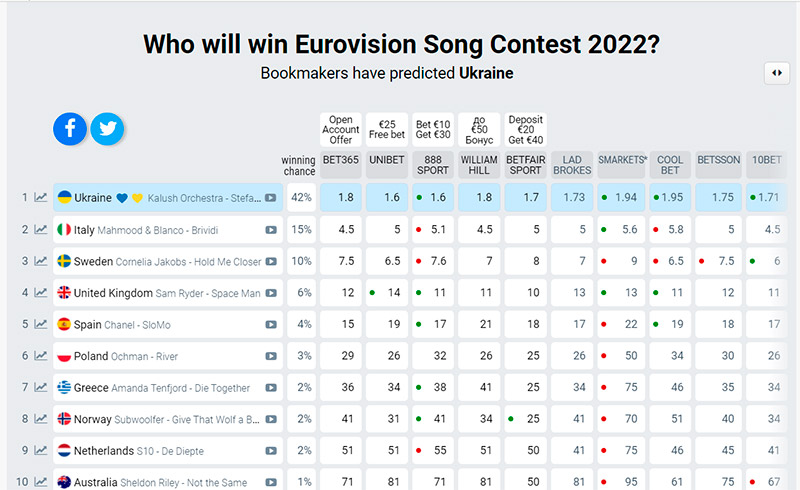Image resolution: width=800 pixels, height=490 pixels.
Task: Toggle table width with arrows button
Action: [x=777, y=73]
